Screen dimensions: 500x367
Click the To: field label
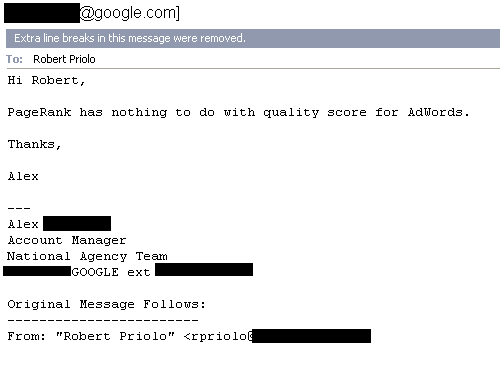click(14, 59)
